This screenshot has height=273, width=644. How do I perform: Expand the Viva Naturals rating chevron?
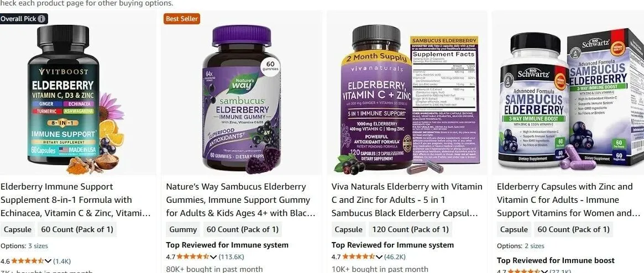[x=379, y=257]
